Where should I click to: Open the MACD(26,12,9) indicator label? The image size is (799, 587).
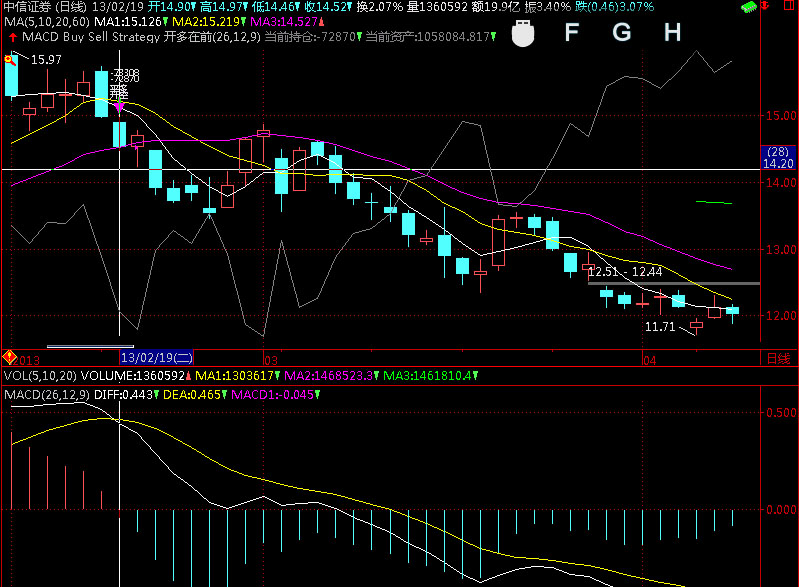pyautogui.click(x=47, y=395)
